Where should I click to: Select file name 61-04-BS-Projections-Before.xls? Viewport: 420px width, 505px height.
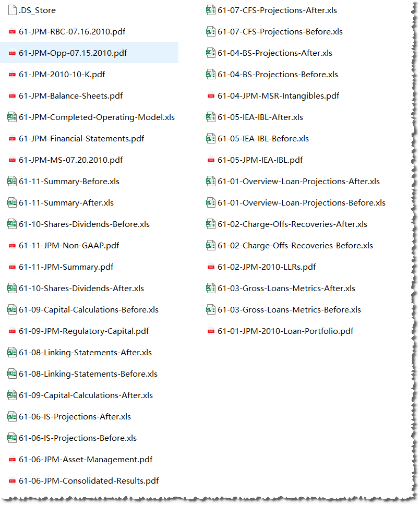tap(278, 75)
